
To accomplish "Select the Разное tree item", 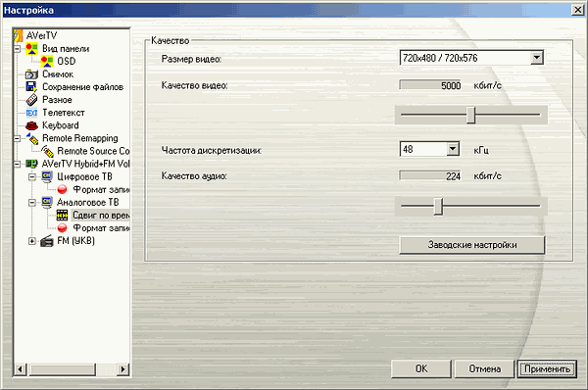I will tap(57, 100).
